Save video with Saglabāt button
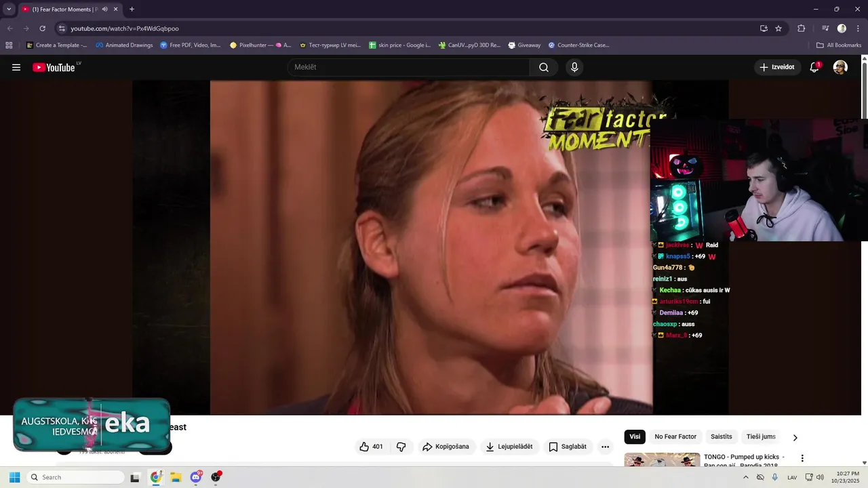This screenshot has height=488, width=868. 568,447
